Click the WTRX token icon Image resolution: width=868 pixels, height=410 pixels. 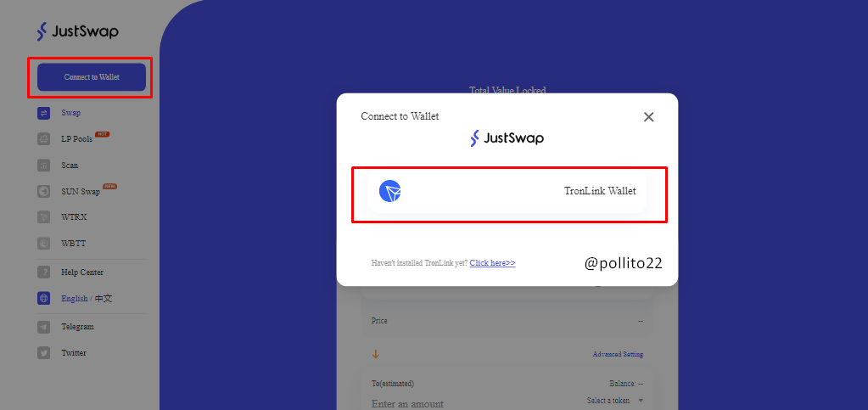point(44,217)
